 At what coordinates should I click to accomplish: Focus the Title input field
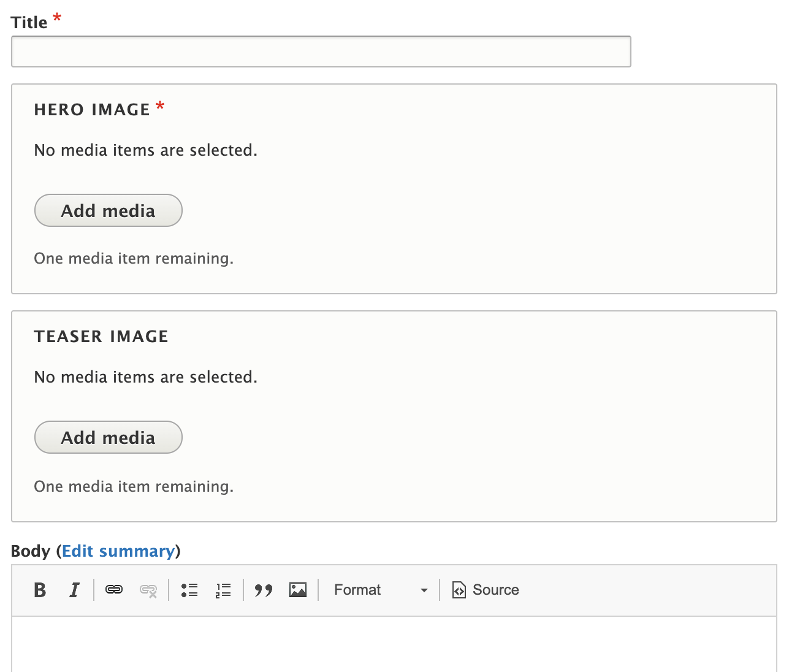click(320, 52)
